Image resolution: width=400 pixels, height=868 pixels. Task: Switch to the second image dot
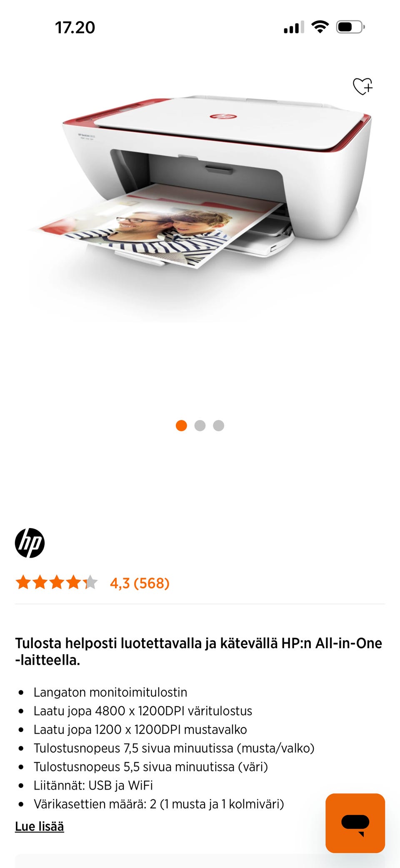click(x=200, y=425)
